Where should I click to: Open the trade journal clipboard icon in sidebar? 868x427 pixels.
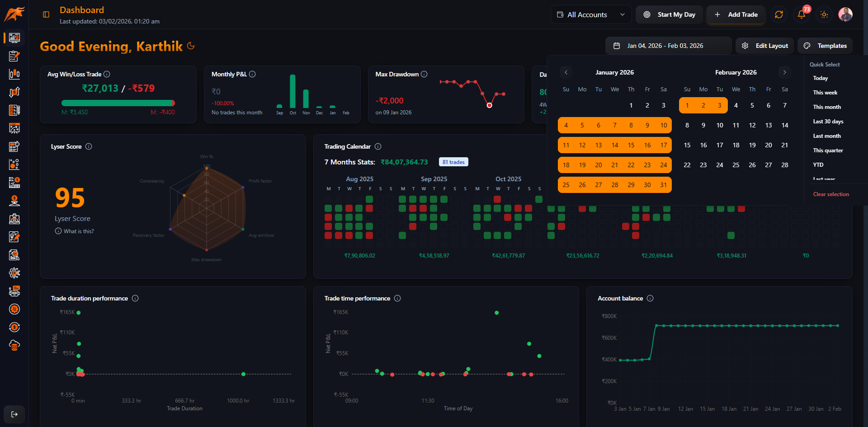click(x=14, y=56)
